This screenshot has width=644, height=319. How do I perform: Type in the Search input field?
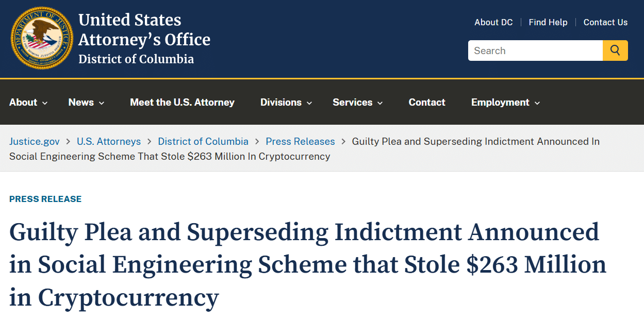coord(535,51)
